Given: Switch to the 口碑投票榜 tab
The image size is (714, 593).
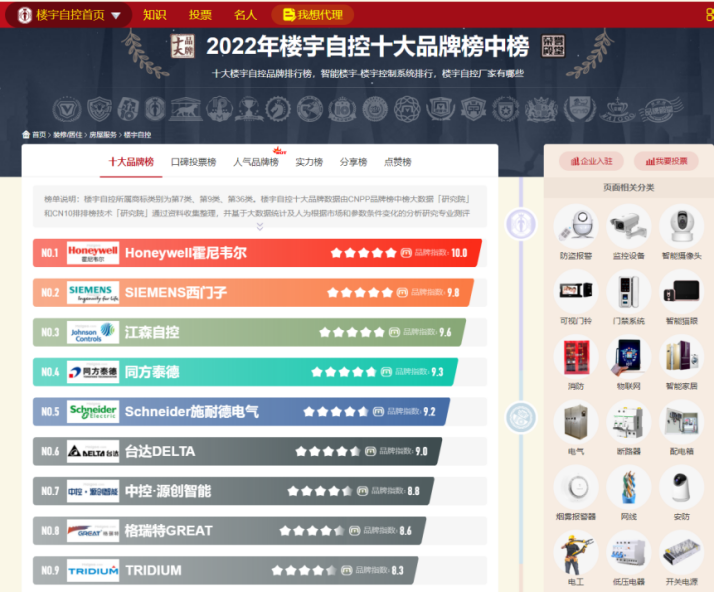Looking at the screenshot, I should coord(194,162).
